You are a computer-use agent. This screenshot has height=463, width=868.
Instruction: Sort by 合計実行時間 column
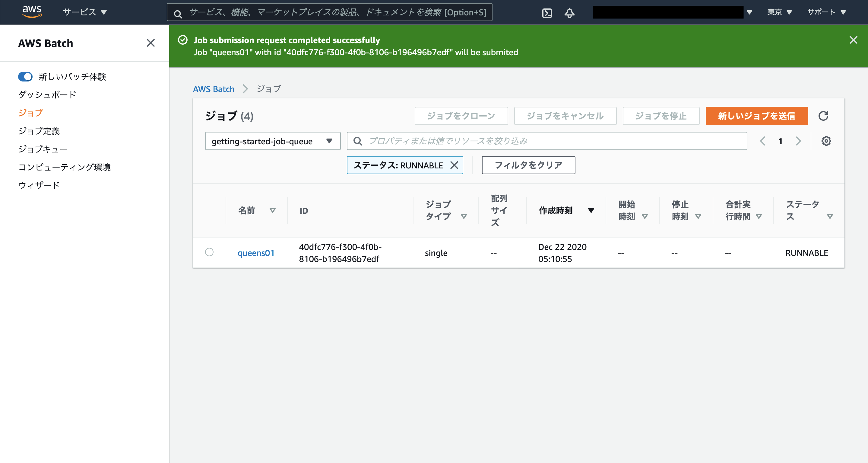[x=759, y=216]
